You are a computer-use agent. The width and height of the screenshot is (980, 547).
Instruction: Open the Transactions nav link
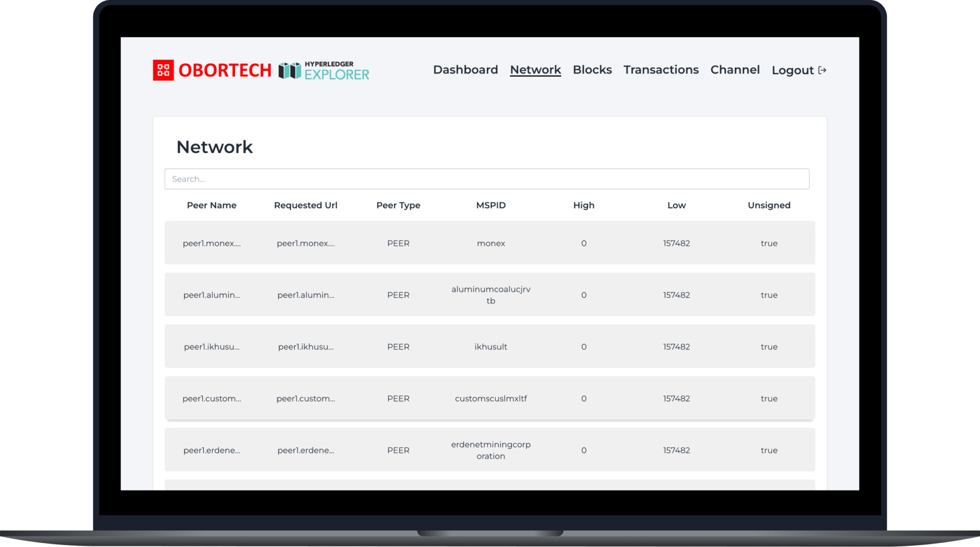click(661, 70)
